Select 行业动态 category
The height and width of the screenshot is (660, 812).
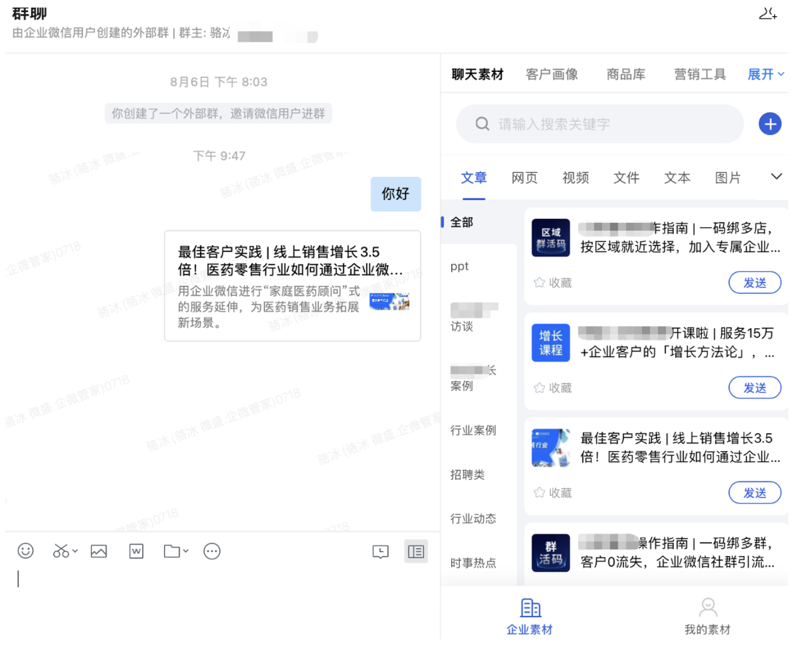coord(473,518)
